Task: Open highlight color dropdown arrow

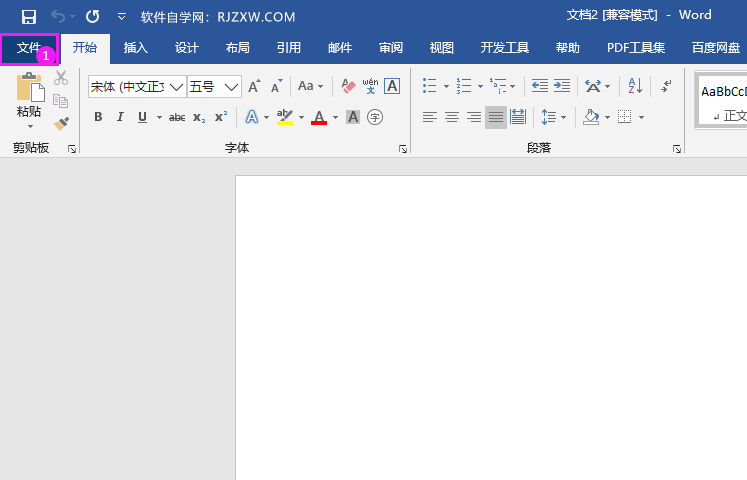Action: click(301, 117)
